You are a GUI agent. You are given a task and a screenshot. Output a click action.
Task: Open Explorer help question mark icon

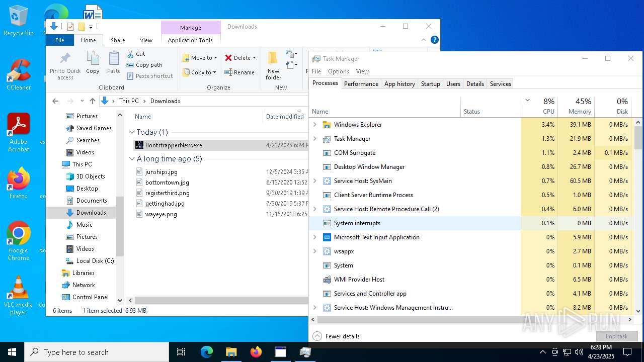(435, 40)
